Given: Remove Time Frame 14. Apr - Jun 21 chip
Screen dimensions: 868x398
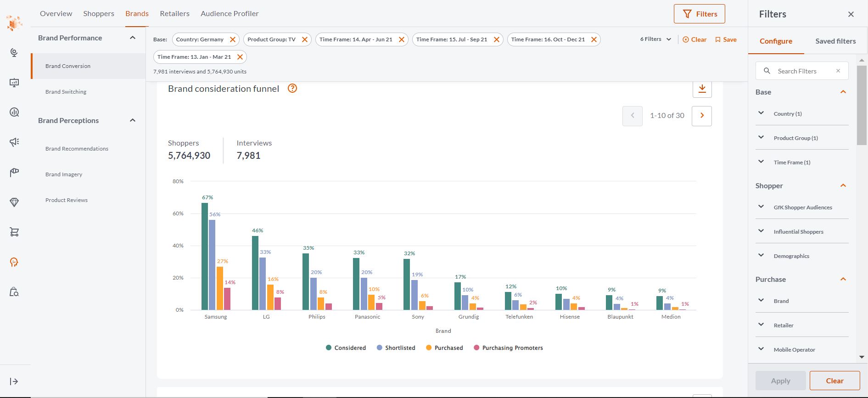Looking at the screenshot, I should (x=402, y=39).
